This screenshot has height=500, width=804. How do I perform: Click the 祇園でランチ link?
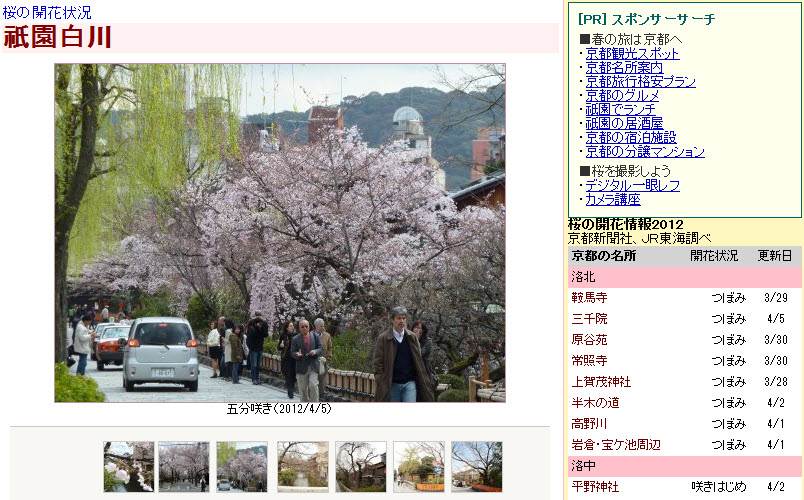coord(620,109)
